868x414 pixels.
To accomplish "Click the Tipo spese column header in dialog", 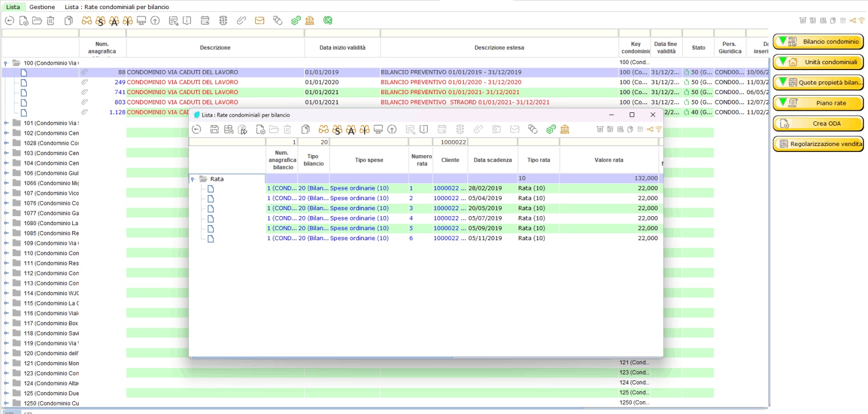I will click(369, 160).
